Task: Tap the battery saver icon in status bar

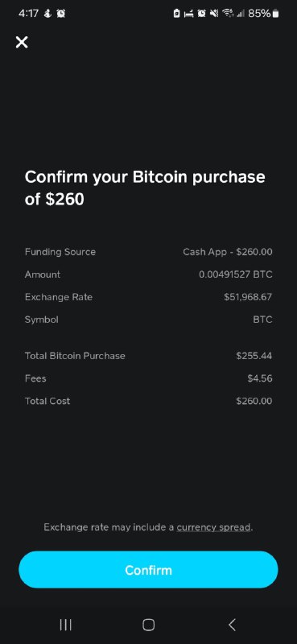Action: (176, 14)
